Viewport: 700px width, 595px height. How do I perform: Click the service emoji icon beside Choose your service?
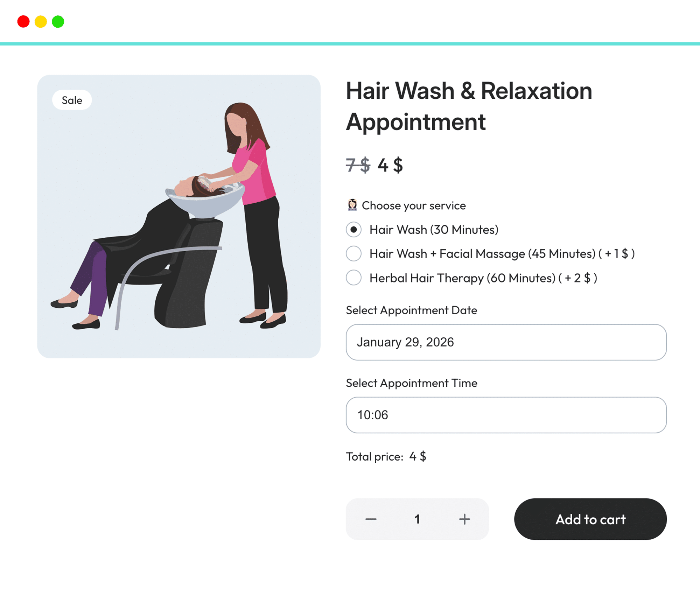[x=352, y=205]
